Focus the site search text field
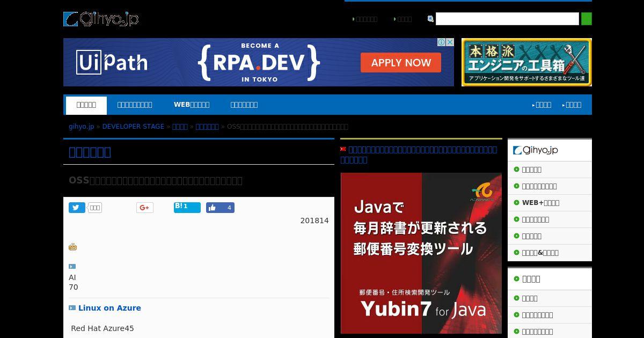This screenshot has width=644, height=338. (x=507, y=19)
